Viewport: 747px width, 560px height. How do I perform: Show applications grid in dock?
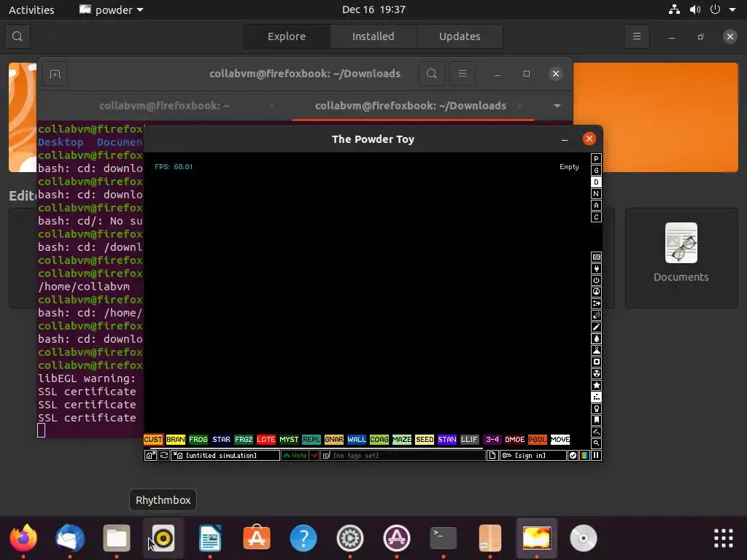click(x=723, y=538)
